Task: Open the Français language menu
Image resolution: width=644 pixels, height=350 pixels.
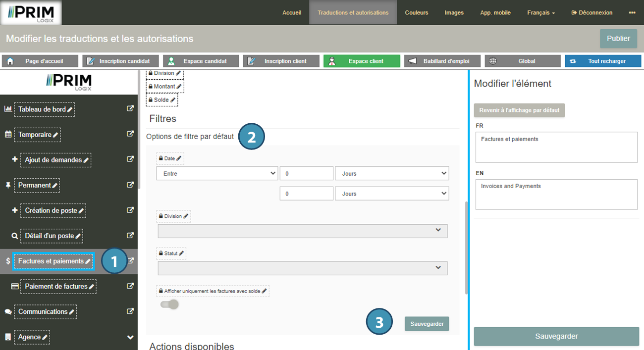Action: (x=540, y=12)
